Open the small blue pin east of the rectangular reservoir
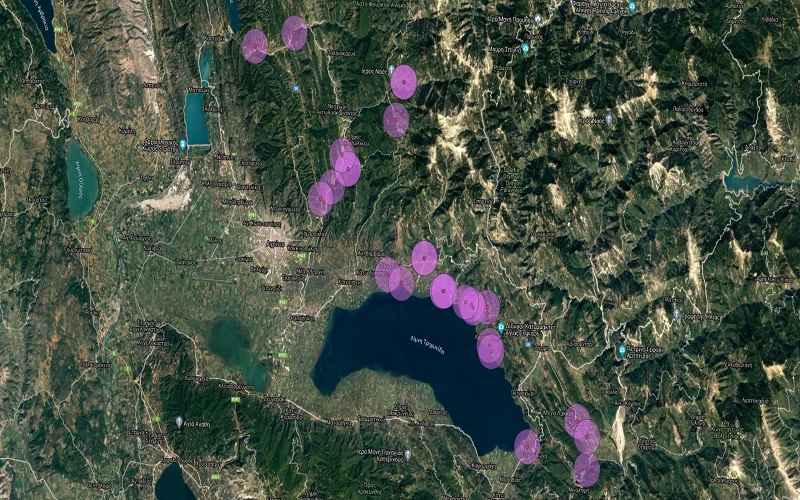The image size is (800, 500). point(296,89)
